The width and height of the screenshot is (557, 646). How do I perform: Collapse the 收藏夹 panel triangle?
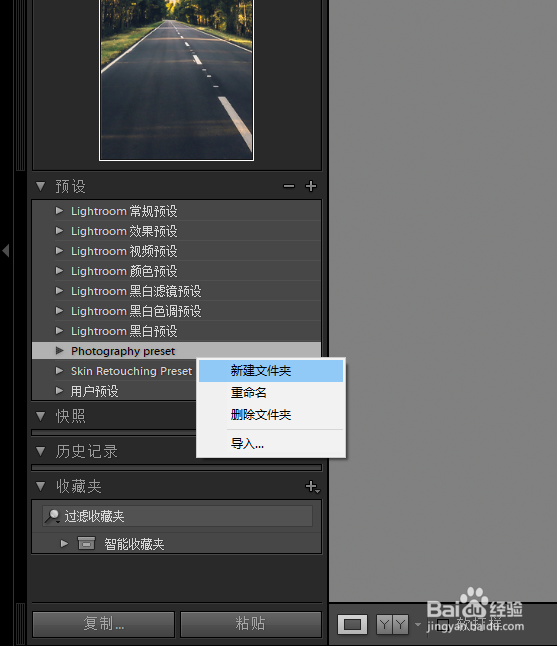tap(40, 486)
